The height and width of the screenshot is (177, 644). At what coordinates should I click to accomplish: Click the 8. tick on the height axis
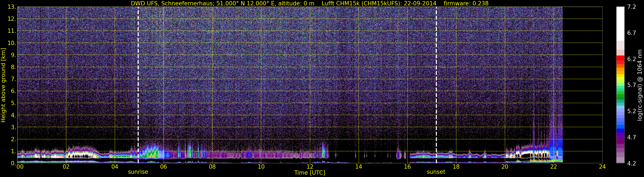click(13, 67)
